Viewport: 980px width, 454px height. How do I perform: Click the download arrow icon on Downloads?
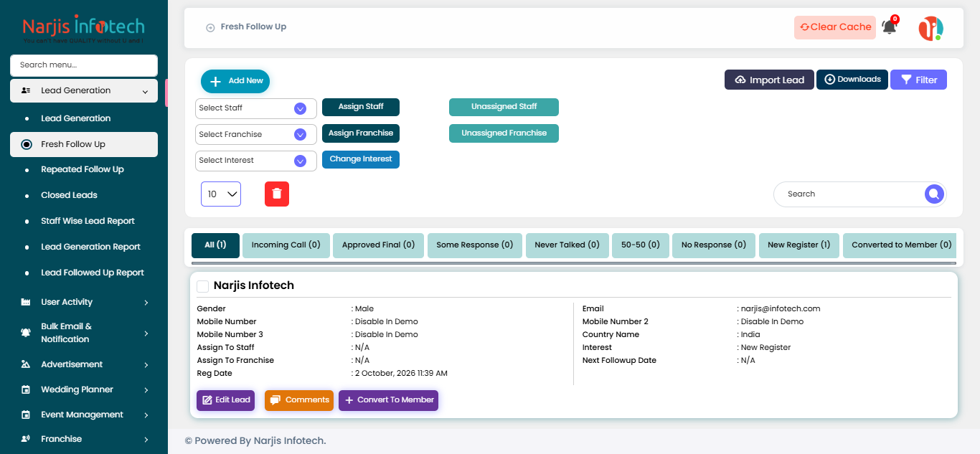click(830, 79)
